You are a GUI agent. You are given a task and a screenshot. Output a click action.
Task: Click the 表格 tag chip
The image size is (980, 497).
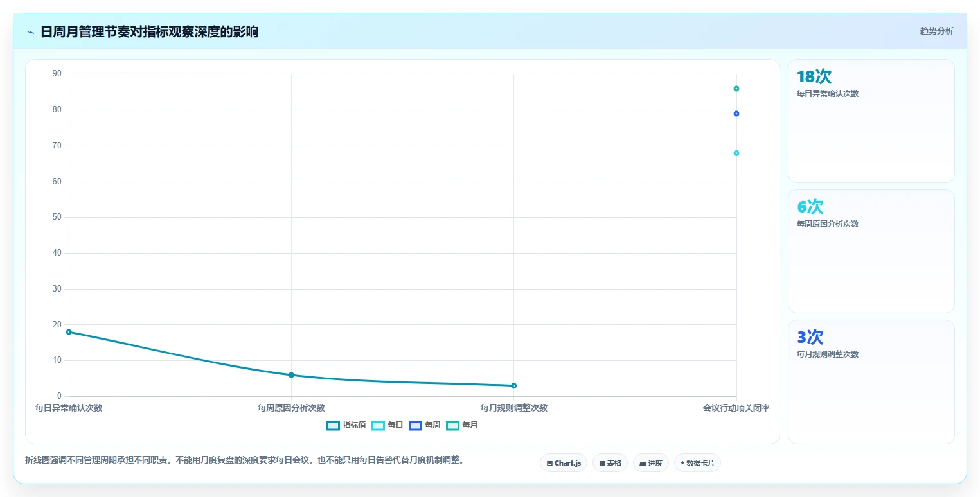pos(610,463)
